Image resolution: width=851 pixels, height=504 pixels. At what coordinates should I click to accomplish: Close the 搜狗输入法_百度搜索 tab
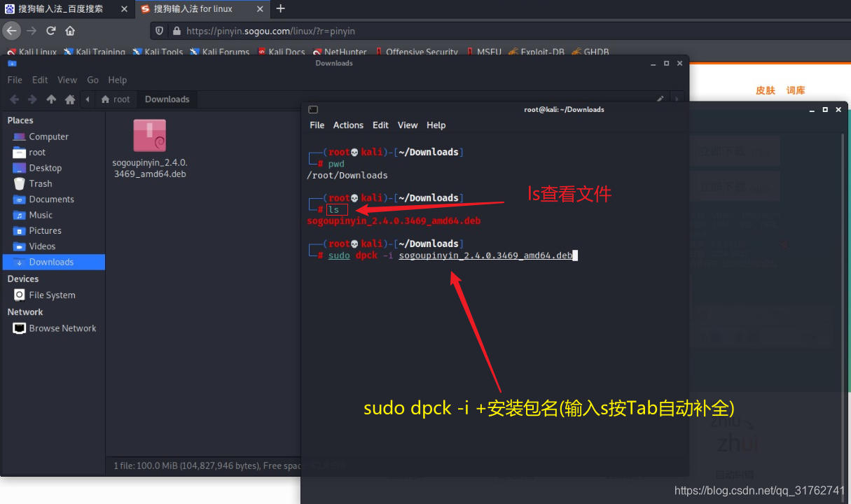click(x=125, y=9)
